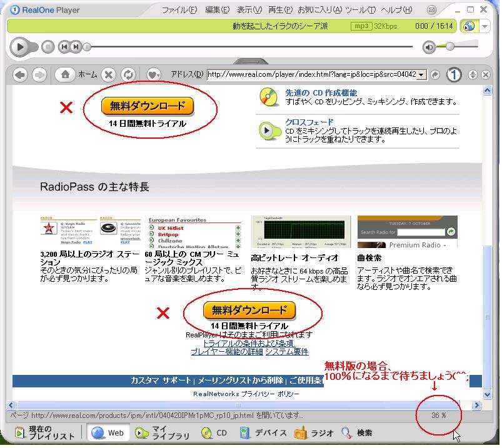Click the CD burning feature icon
Image resolution: width=502 pixels, height=448 pixels.
(269, 97)
